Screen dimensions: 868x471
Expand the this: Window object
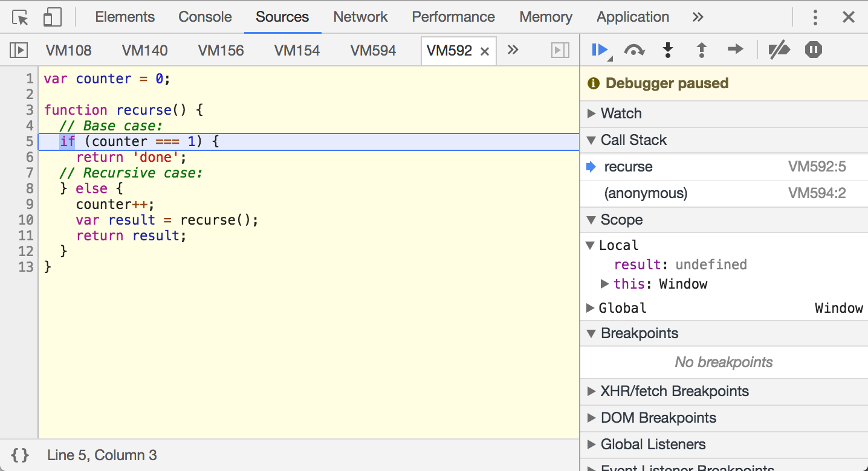click(604, 284)
